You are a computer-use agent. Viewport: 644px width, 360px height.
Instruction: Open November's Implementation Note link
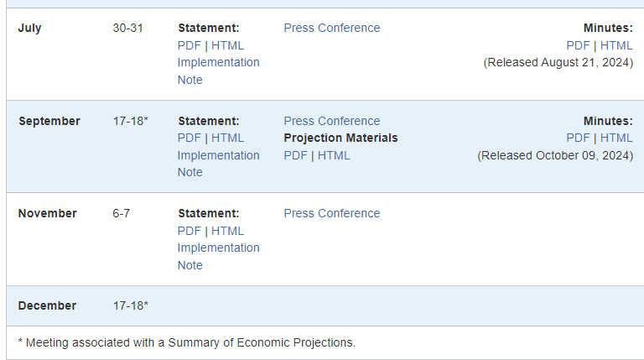coord(219,257)
